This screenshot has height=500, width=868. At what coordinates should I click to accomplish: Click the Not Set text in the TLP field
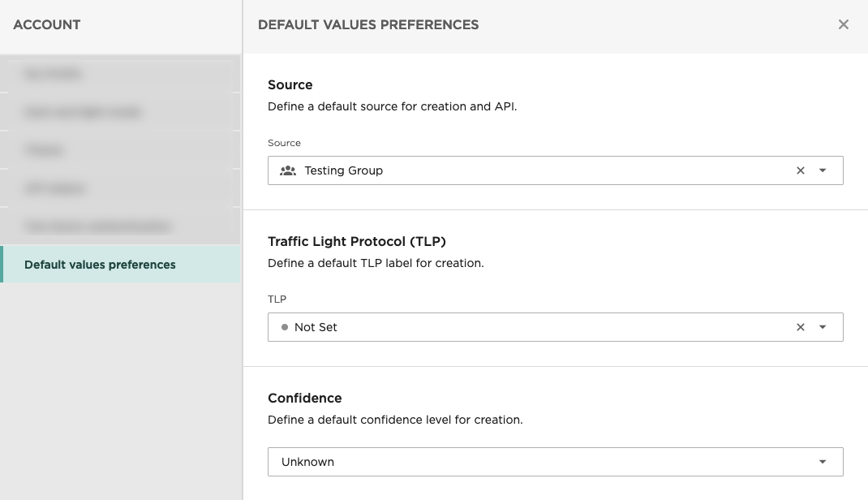pos(316,327)
